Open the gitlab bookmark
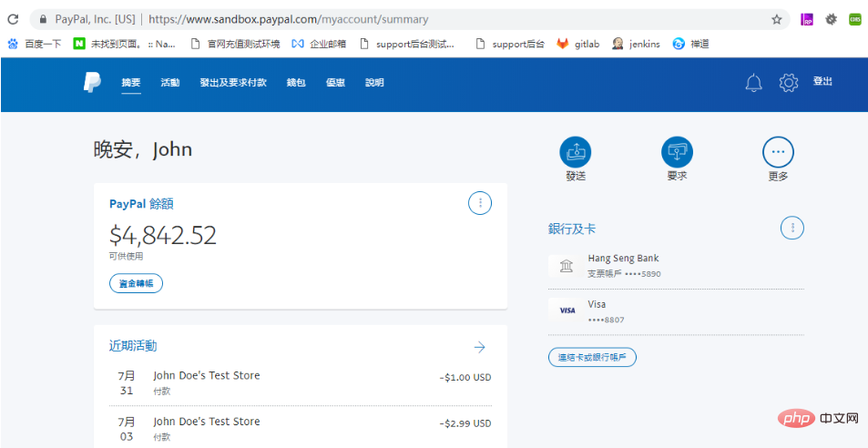Viewport: 868px width, 448px height. [578, 44]
